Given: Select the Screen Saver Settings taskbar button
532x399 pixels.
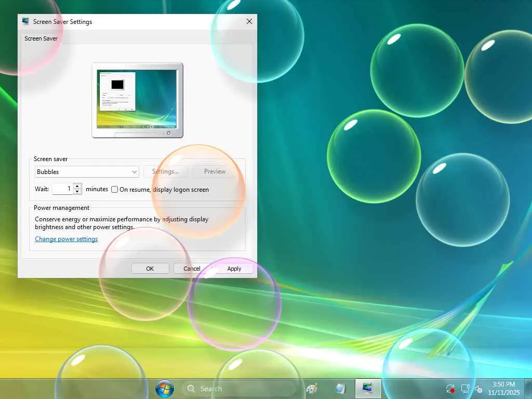Looking at the screenshot, I should 368,389.
